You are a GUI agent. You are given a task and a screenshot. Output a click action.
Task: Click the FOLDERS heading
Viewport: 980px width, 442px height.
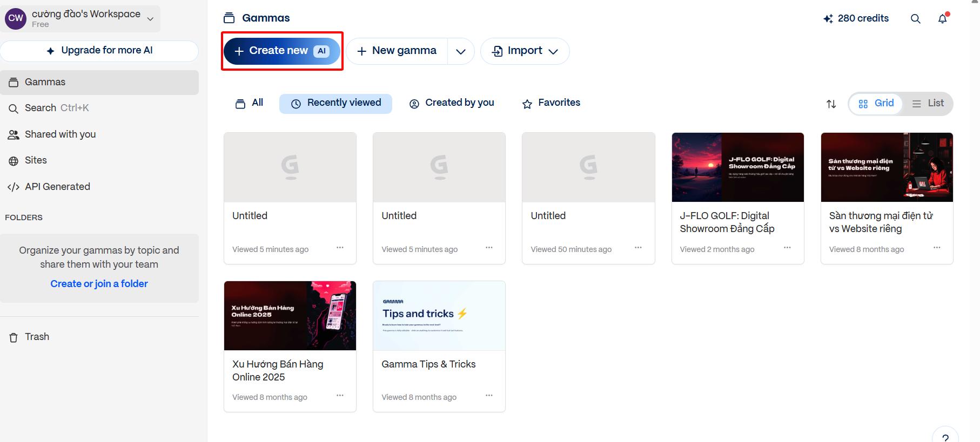coord(24,217)
